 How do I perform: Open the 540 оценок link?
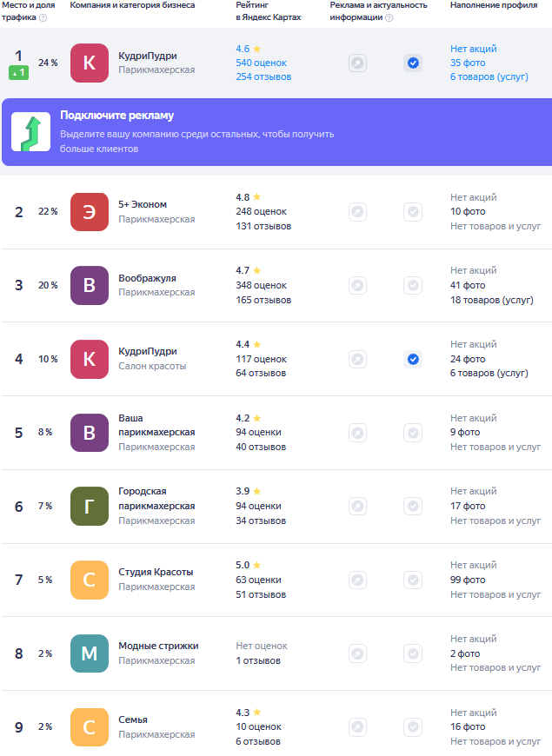point(261,63)
